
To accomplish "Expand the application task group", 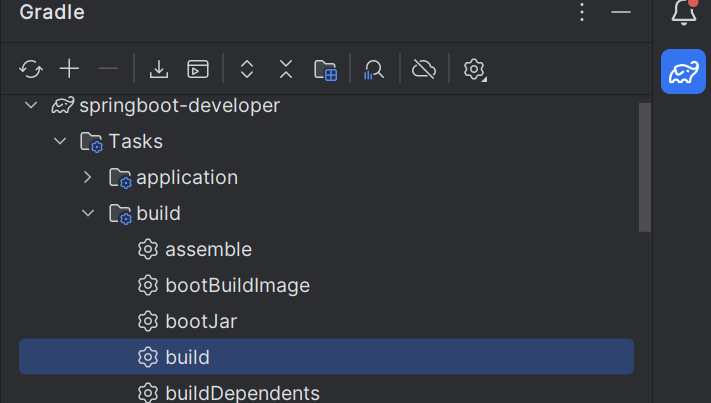I will [x=88, y=177].
